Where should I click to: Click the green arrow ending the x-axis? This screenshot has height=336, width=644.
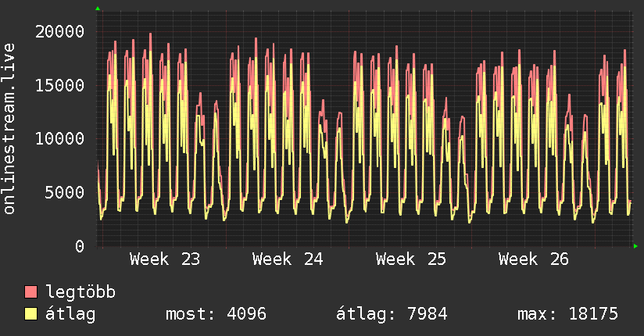coord(635,246)
